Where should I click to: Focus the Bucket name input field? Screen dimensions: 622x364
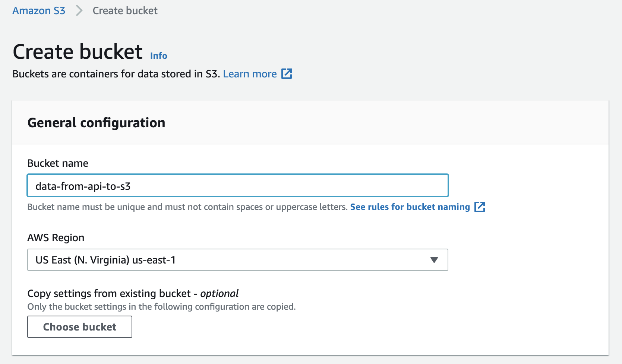(238, 185)
